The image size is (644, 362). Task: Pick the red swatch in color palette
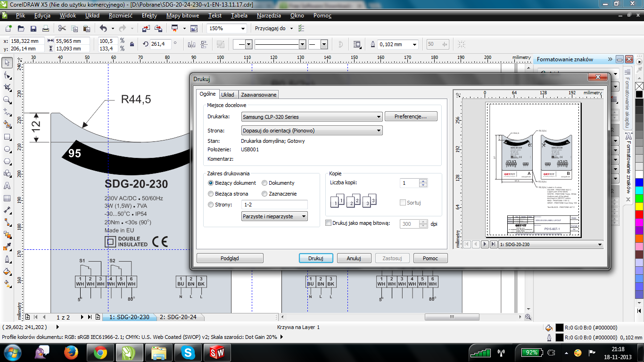[x=639, y=214]
